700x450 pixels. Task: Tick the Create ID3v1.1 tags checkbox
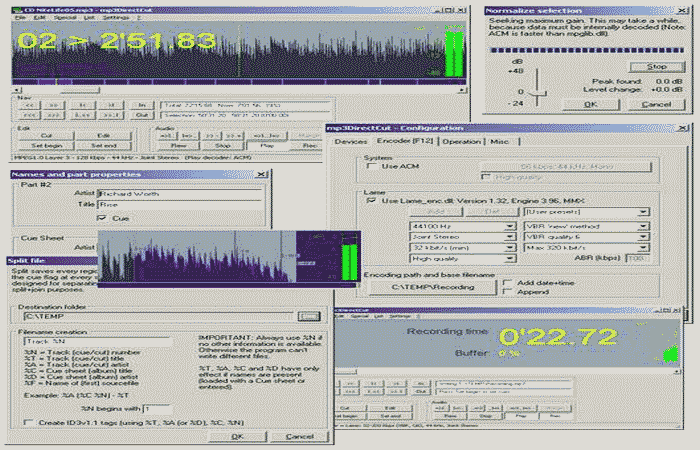coord(27,423)
